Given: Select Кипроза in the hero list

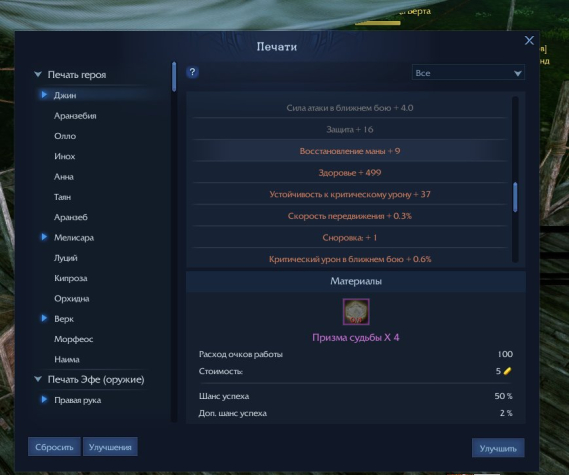Looking at the screenshot, I should click(71, 278).
